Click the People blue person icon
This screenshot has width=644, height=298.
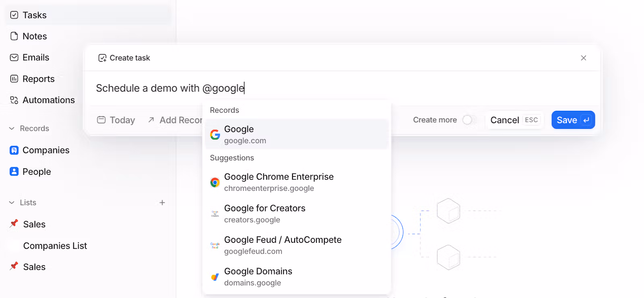click(x=14, y=172)
